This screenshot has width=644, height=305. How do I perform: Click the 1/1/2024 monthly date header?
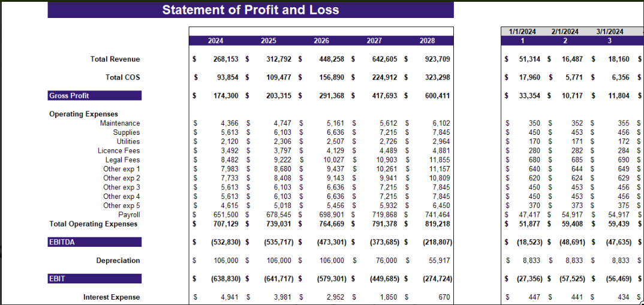coord(522,32)
